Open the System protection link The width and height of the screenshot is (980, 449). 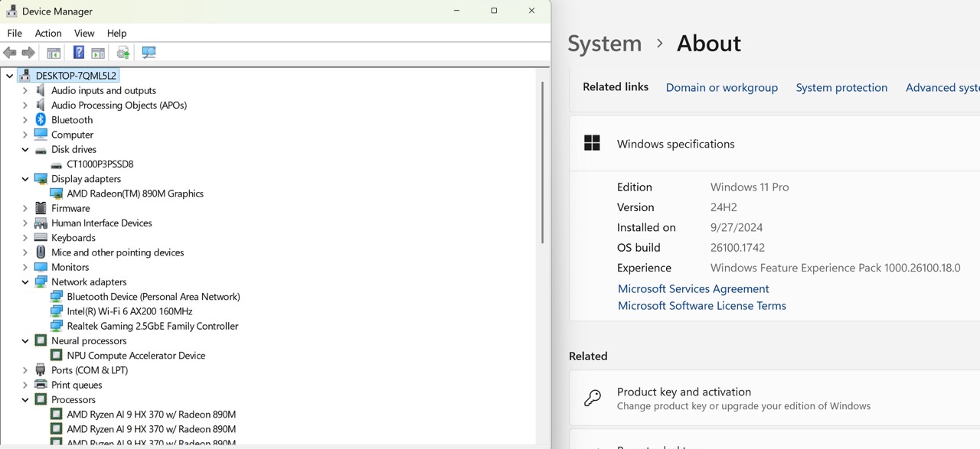[841, 87]
